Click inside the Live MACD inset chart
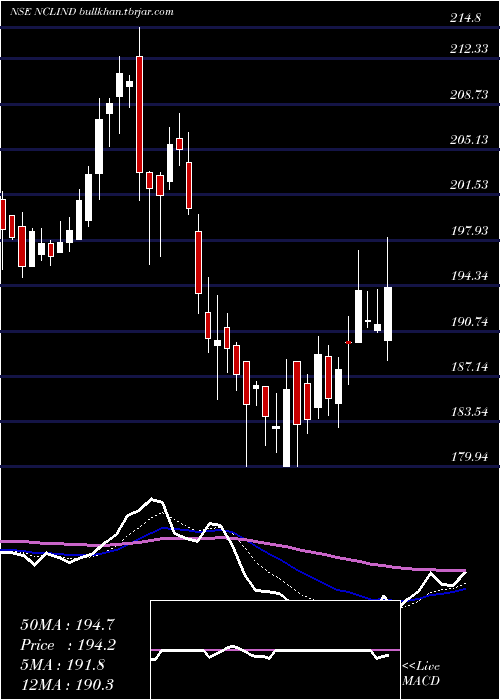The image size is (500, 700). click(x=275, y=650)
